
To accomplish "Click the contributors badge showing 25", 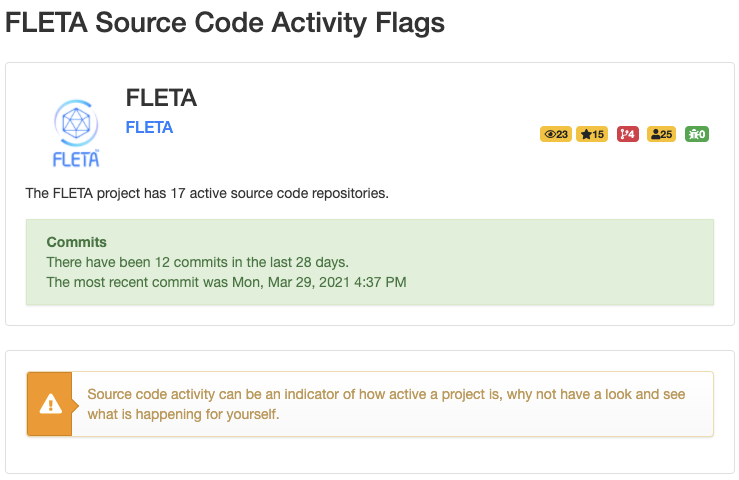I will (x=661, y=134).
